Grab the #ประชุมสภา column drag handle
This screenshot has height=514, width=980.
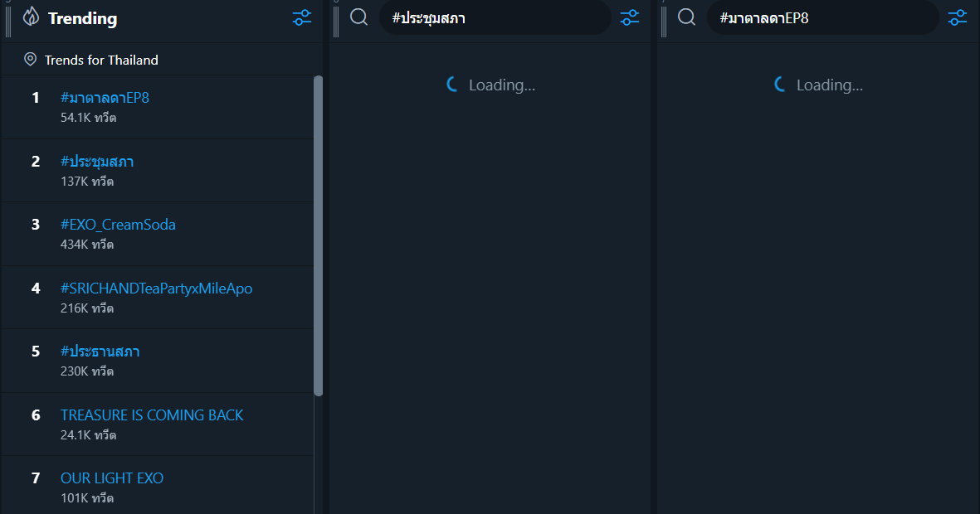(x=336, y=22)
